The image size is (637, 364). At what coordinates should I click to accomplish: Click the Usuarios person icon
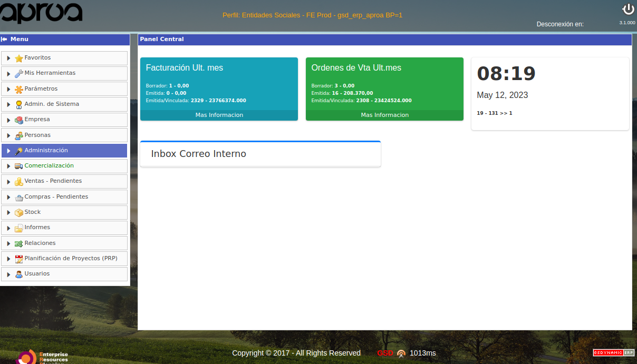pos(19,274)
